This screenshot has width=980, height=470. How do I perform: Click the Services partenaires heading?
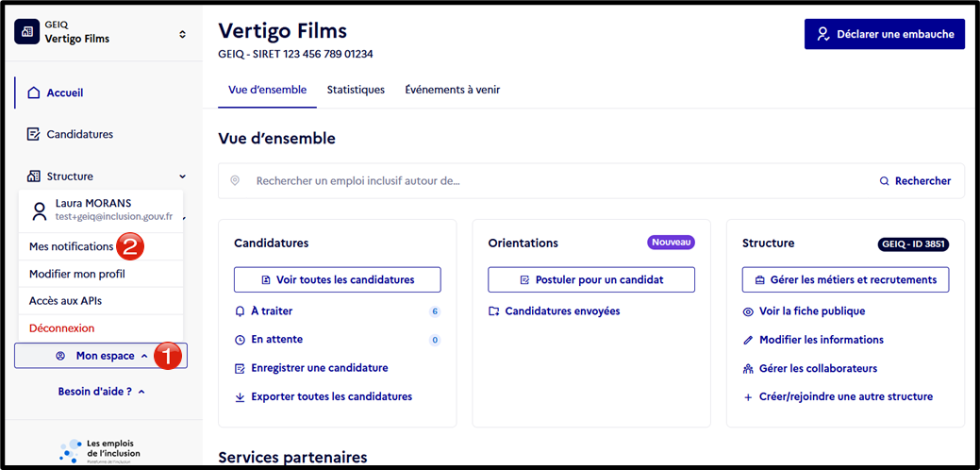coord(292,458)
